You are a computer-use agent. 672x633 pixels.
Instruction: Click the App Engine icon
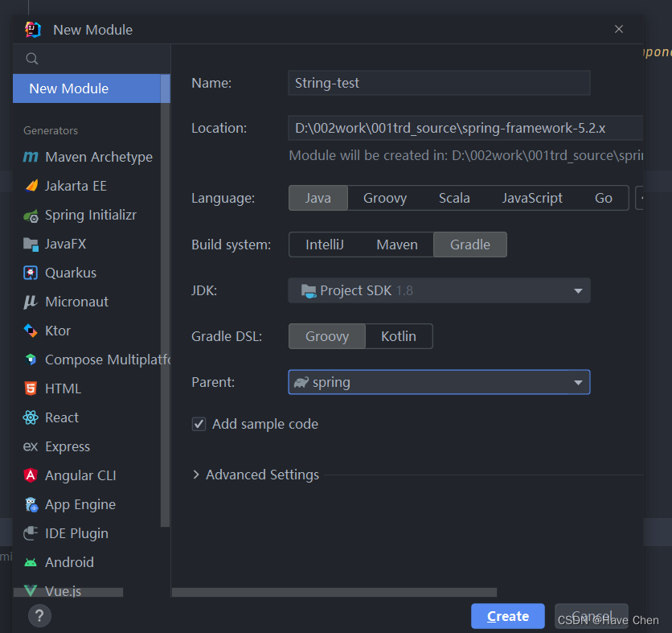click(31, 505)
